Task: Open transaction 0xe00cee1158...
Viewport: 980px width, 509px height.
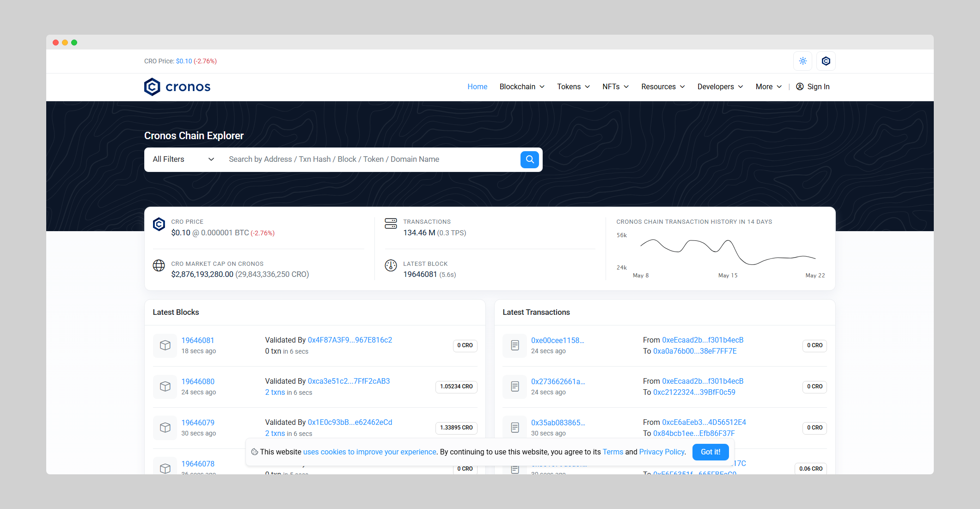Action: (x=557, y=340)
